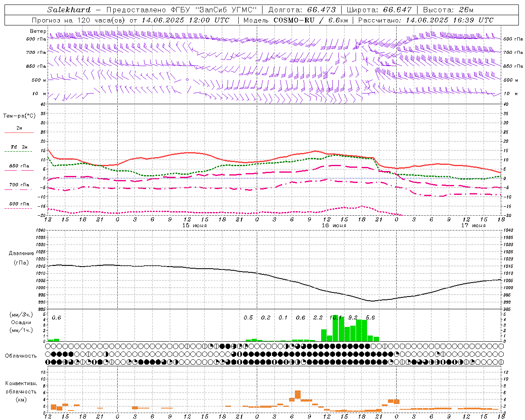Select the 2.2 three-hour precipitation total

pyautogui.click(x=318, y=318)
